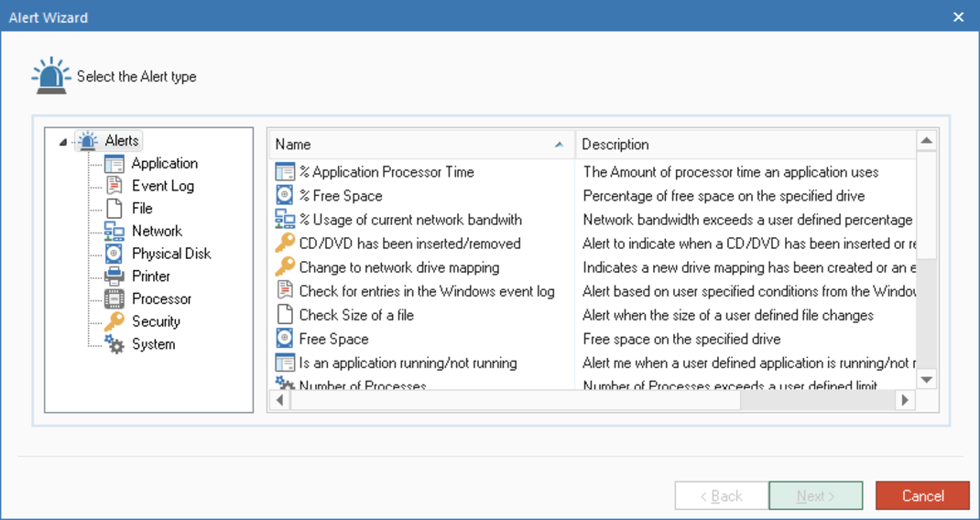
Task: Collapse the Alerts root tree node
Action: [x=62, y=142]
